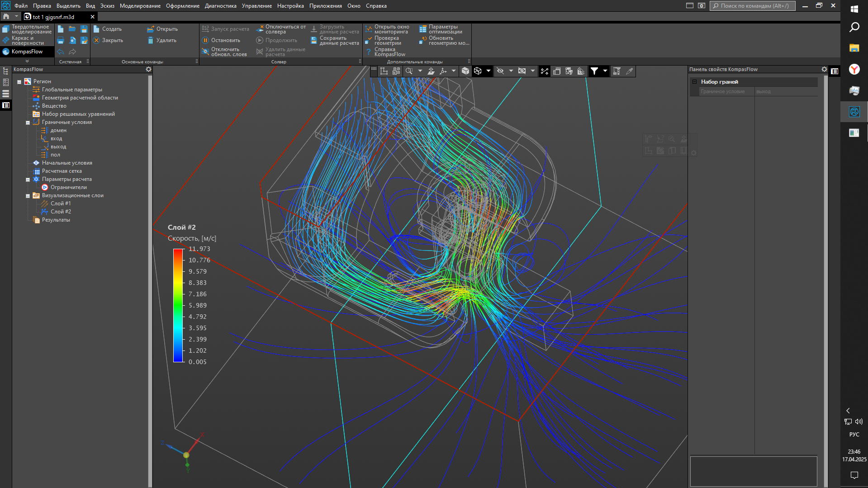Image resolution: width=868 pixels, height=488 pixels.
Task: Click the command search field
Action: click(753, 6)
